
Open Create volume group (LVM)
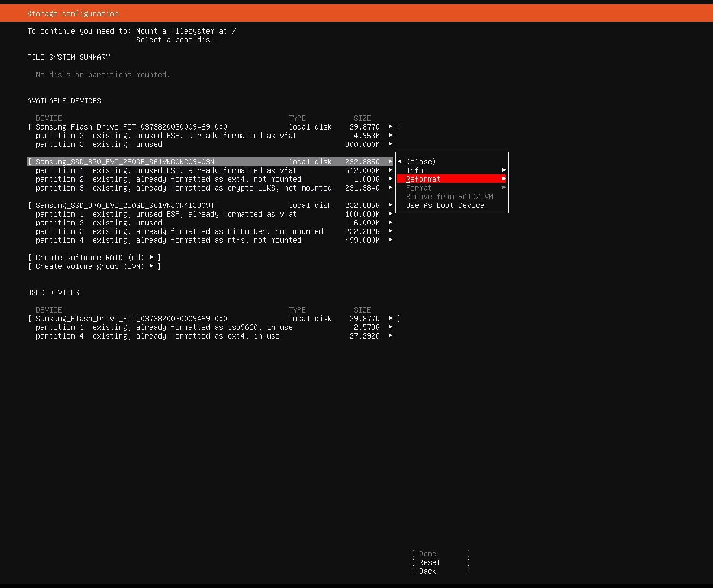[x=95, y=266]
